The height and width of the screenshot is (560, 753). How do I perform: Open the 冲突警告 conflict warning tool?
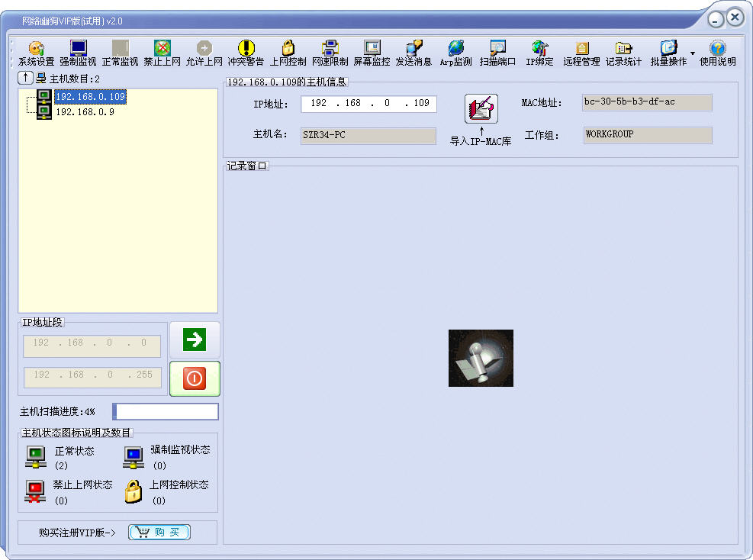click(246, 53)
